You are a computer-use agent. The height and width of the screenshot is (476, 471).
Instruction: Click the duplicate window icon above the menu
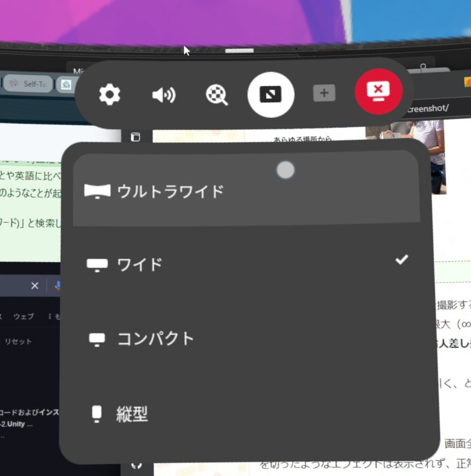pos(136,138)
